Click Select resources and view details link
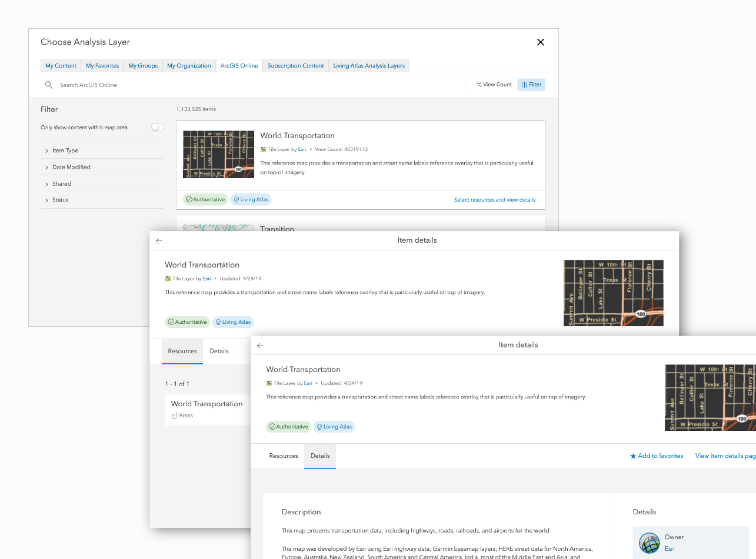This screenshot has width=756, height=559. click(x=494, y=200)
